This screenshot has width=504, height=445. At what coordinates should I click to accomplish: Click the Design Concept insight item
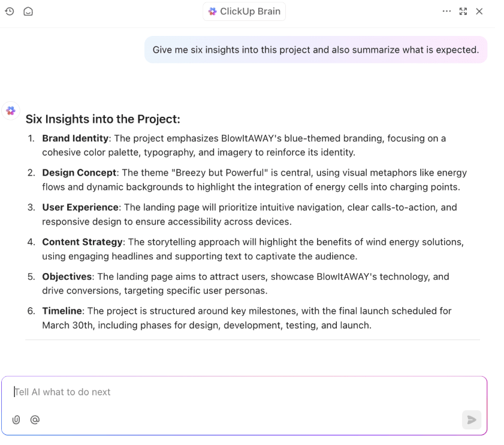[247, 180]
